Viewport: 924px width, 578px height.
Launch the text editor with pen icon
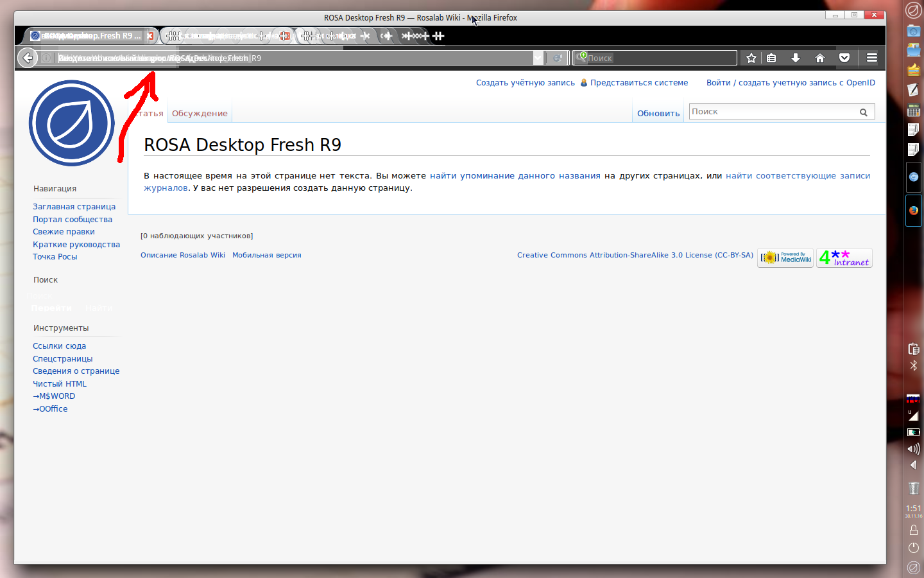pyautogui.click(x=914, y=90)
